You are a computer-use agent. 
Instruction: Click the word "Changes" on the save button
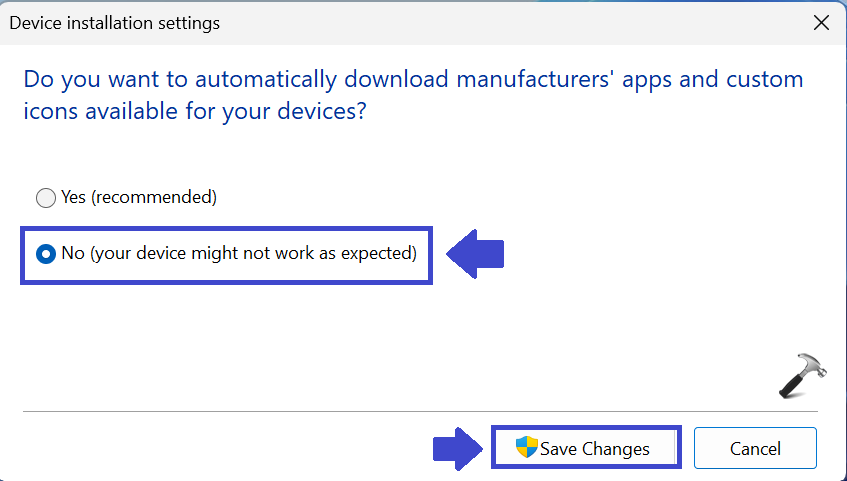pyautogui.click(x=616, y=448)
